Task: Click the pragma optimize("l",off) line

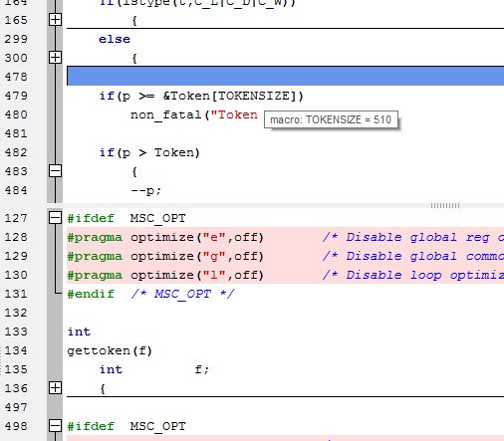Action: [x=165, y=275]
